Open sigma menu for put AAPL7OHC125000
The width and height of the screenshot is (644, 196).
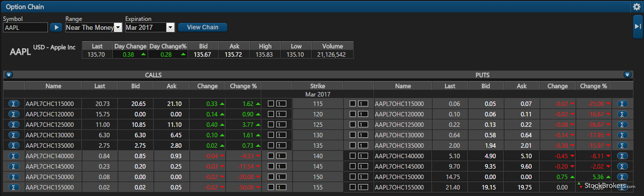[623, 124]
